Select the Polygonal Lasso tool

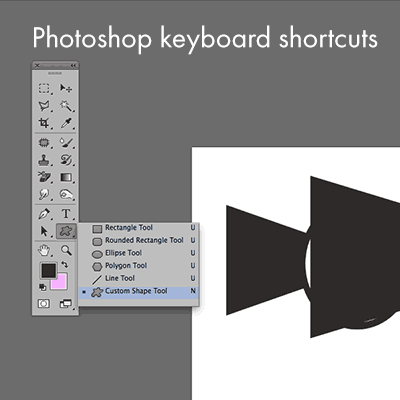[x=44, y=106]
